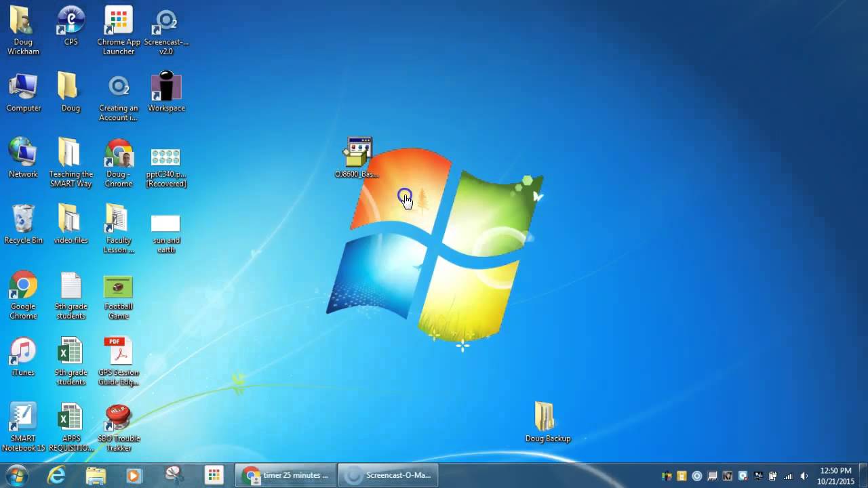
Task: Select the Chrome App Launcher desktop shortcut
Action: point(119,30)
